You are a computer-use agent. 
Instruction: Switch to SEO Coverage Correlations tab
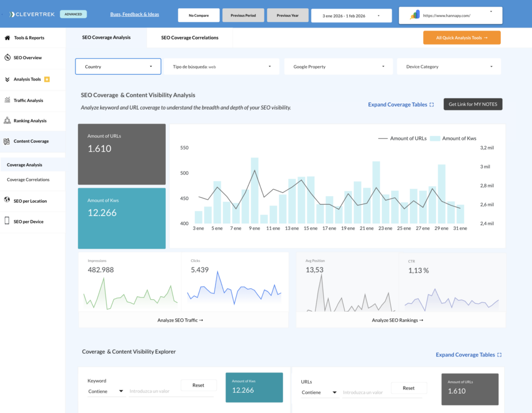tap(190, 37)
